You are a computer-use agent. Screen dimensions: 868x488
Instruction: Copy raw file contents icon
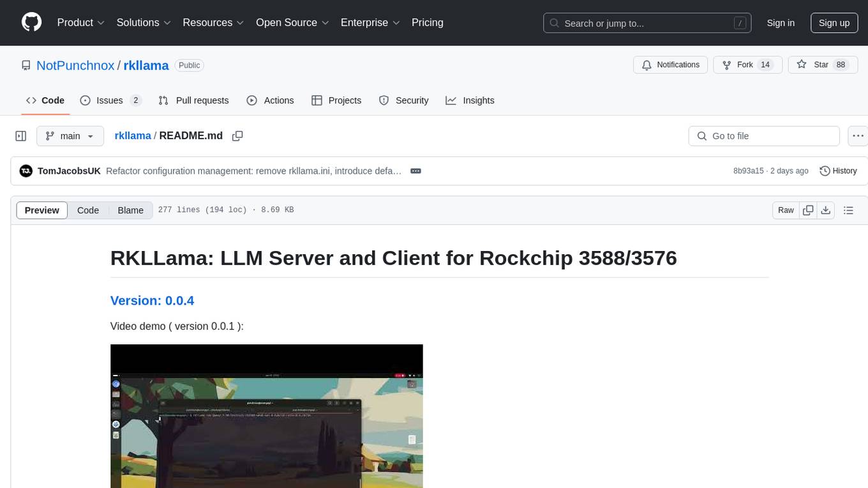(x=809, y=210)
